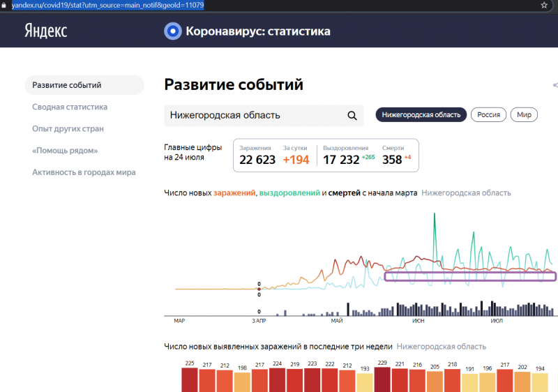Click the grey Нижегородская область label after марта
The image size is (558, 392).
(466, 193)
